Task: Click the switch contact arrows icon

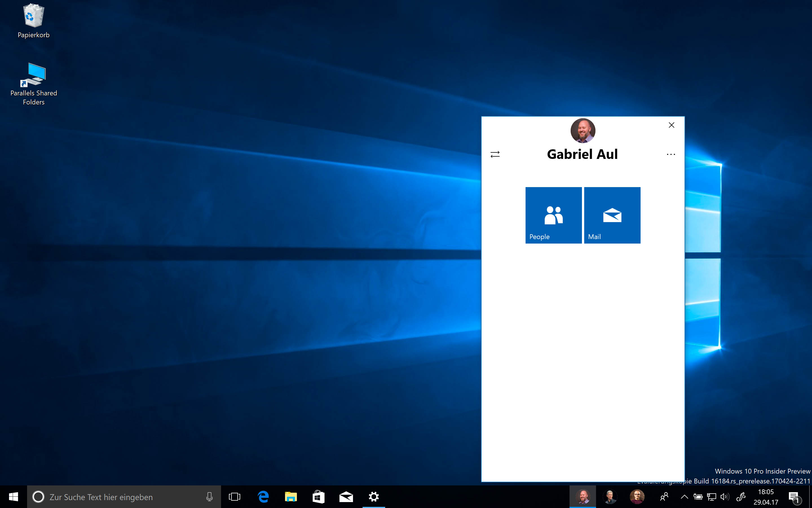Action: 495,154
